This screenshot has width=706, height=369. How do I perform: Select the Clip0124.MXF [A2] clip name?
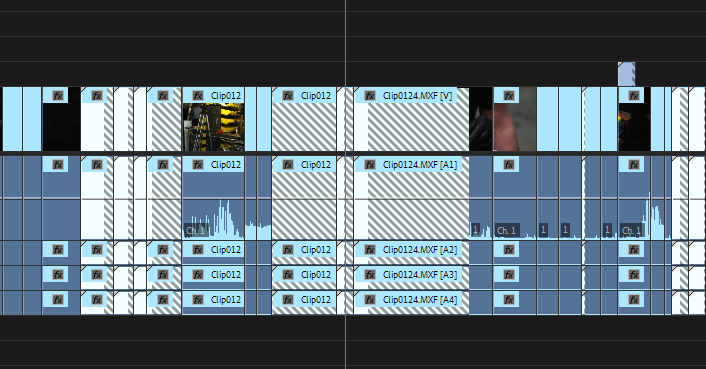click(420, 250)
